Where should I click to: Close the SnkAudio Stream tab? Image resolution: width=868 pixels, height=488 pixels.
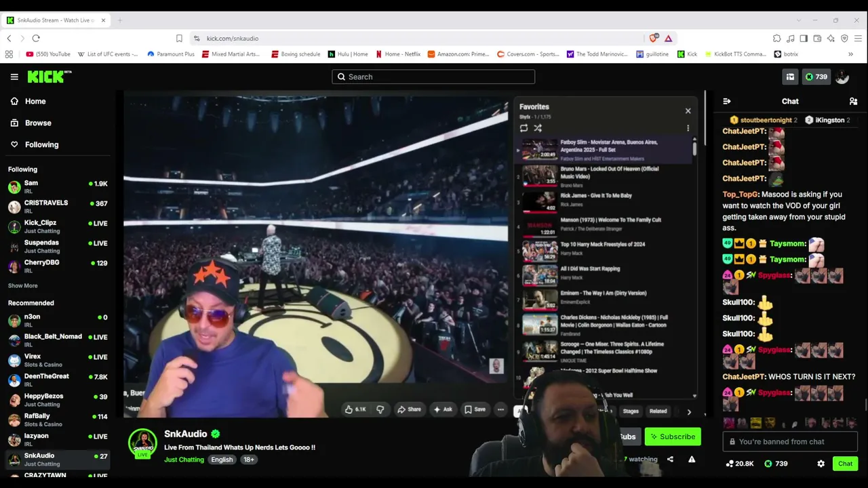[x=103, y=20]
